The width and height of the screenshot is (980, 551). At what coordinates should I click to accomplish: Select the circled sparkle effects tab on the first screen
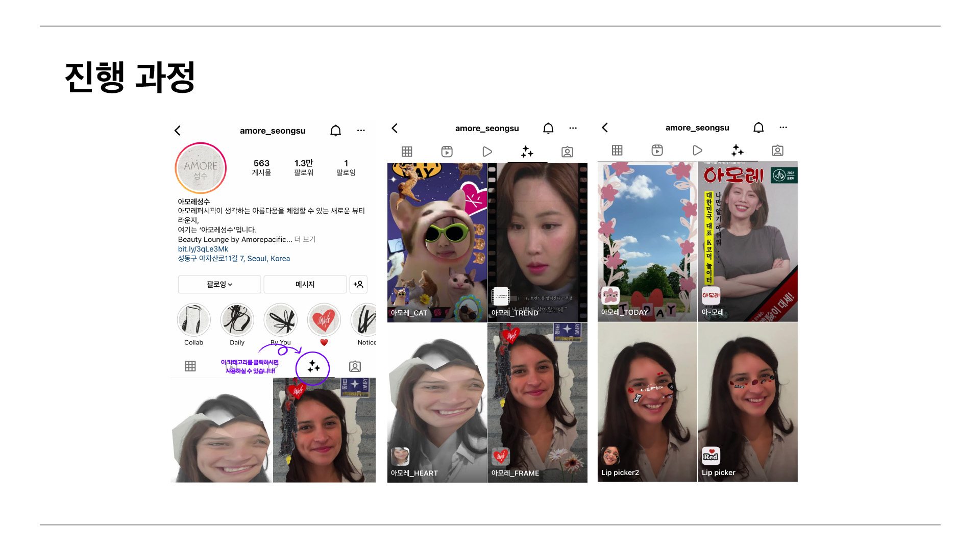click(313, 367)
